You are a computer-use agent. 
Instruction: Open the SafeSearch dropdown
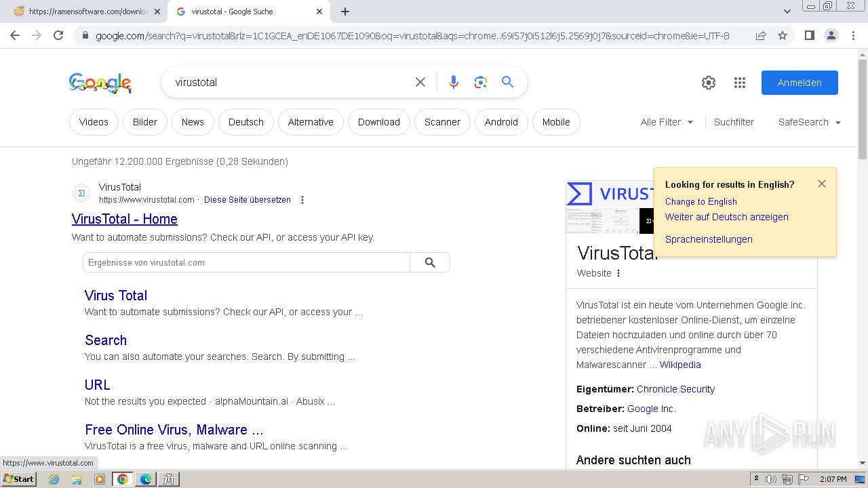(810, 122)
